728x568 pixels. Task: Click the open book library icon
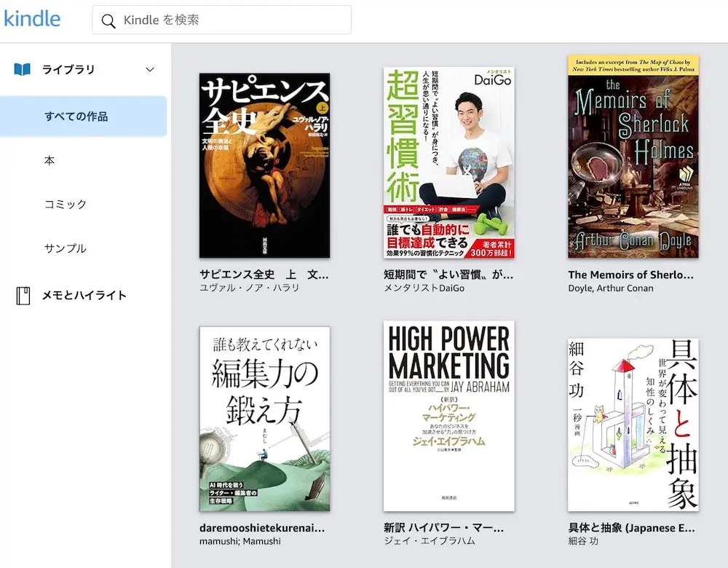point(23,70)
